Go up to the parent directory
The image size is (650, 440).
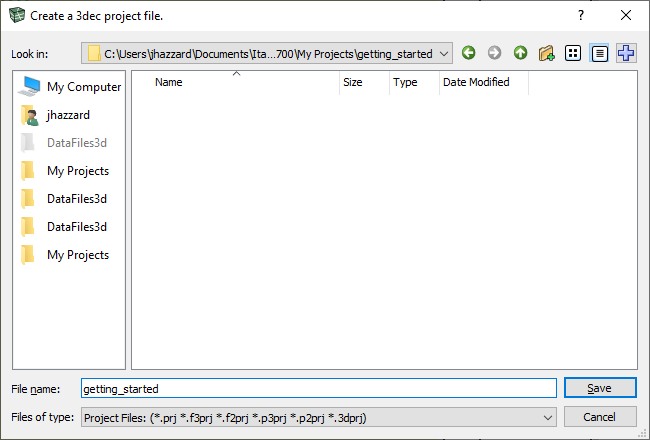tap(520, 53)
